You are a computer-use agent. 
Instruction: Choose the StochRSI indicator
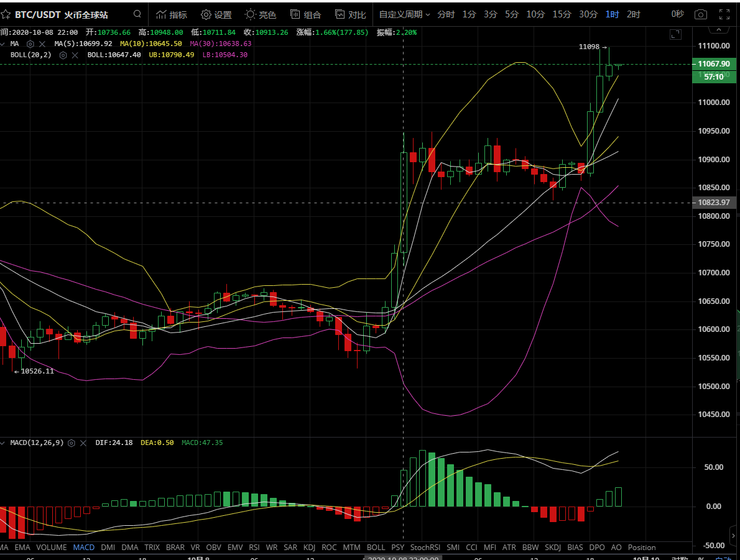[x=425, y=548]
